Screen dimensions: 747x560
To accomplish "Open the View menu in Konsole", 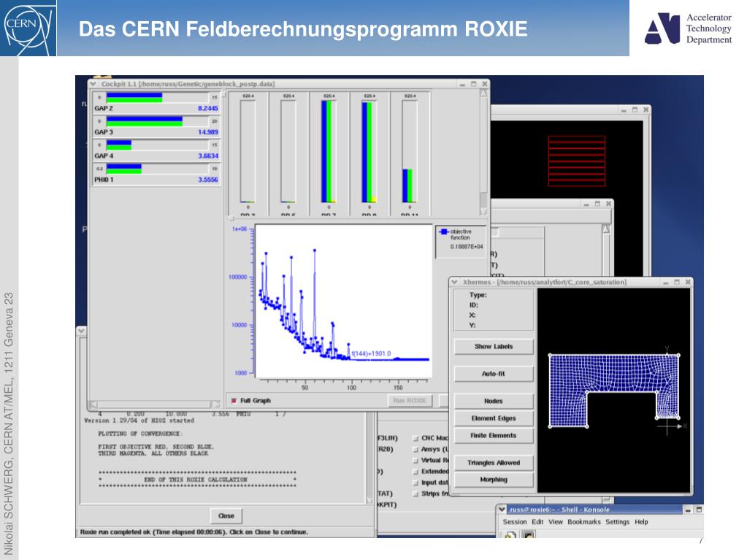I will [556, 522].
